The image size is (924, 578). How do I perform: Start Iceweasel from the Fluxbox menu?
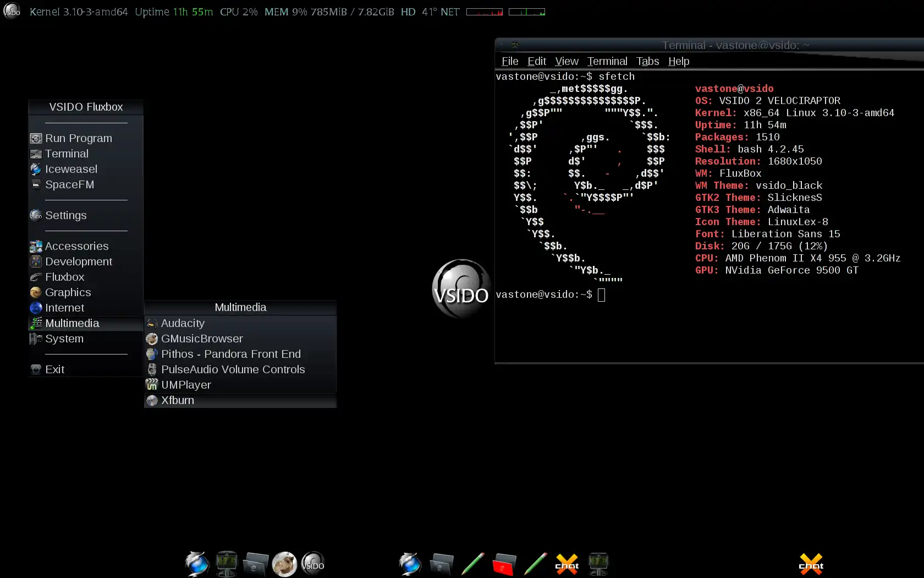86,169
